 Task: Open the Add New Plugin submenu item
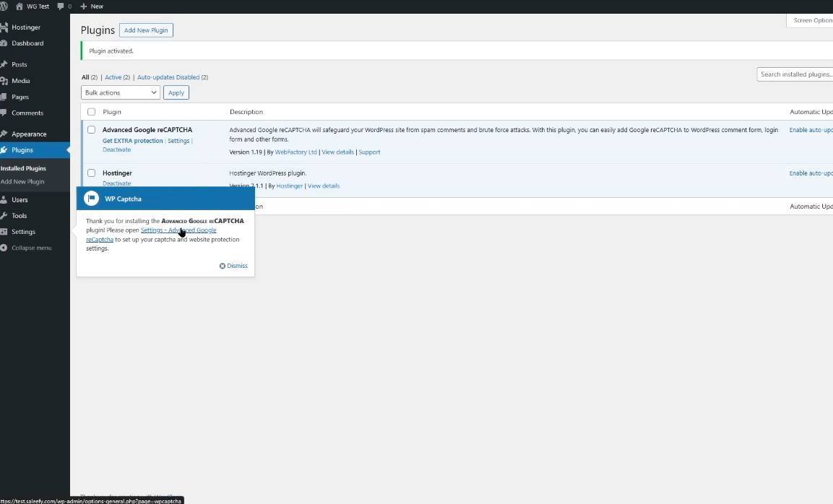coord(22,182)
